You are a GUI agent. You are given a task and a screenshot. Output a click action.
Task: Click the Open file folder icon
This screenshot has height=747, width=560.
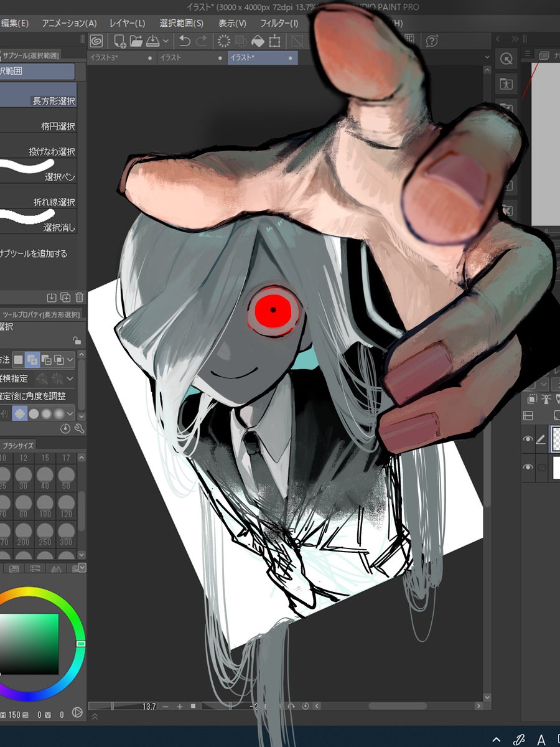[x=136, y=41]
